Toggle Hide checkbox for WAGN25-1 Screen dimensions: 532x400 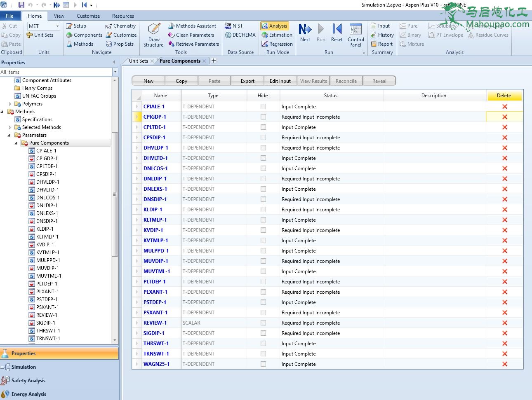[x=263, y=364]
